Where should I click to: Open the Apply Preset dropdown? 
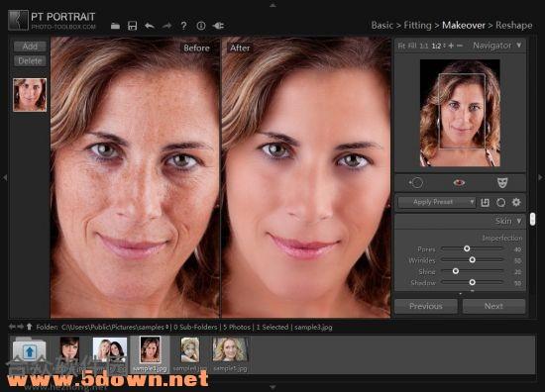[437, 202]
